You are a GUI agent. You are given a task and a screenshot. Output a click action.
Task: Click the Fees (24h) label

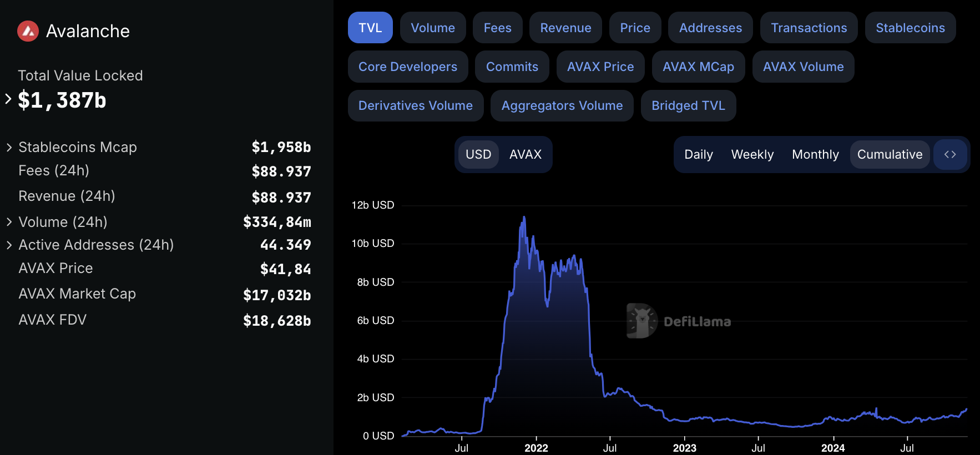tap(54, 170)
